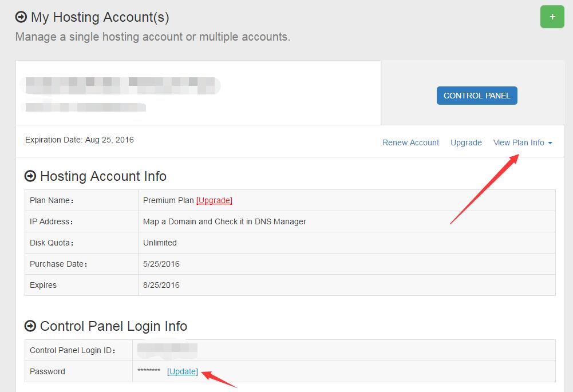573x392 pixels.
Task: Click the Expiration Date text
Action: 78,140
